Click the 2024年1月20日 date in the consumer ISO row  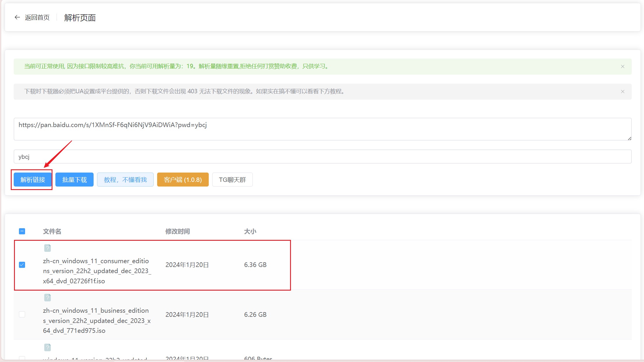(x=187, y=265)
